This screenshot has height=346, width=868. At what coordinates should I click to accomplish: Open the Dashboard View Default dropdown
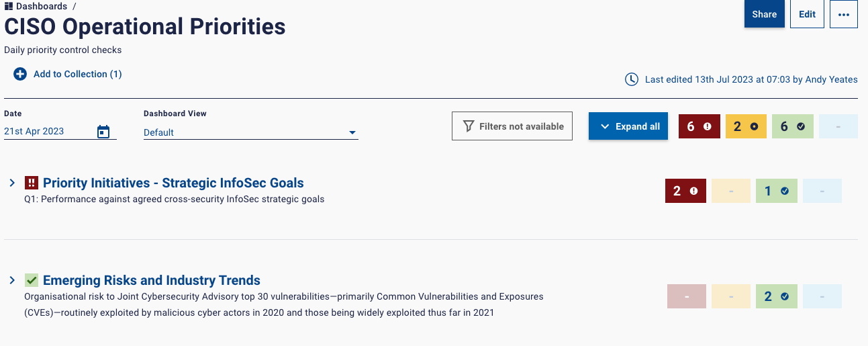click(251, 132)
